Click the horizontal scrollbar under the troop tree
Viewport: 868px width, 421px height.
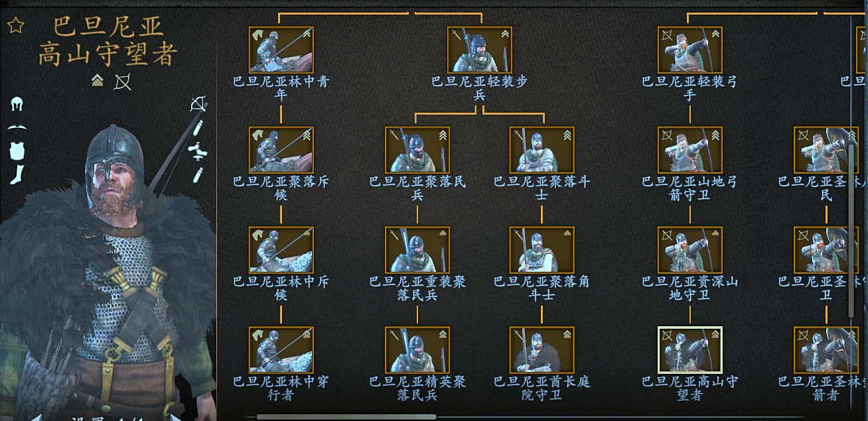[x=346, y=417]
